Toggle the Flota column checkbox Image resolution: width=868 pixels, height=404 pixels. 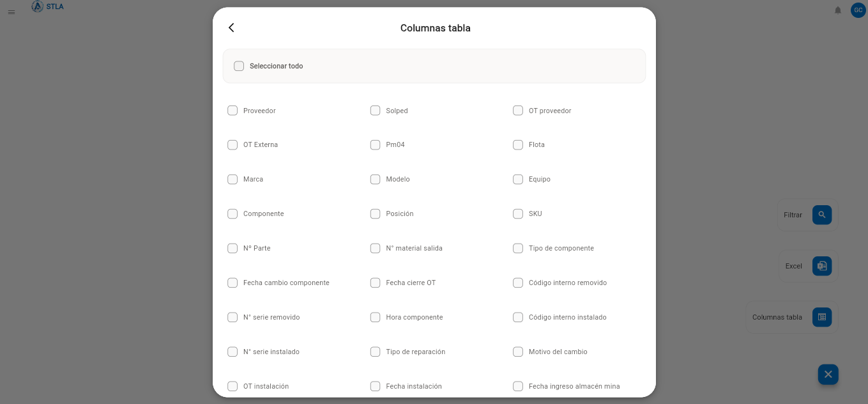pos(518,145)
